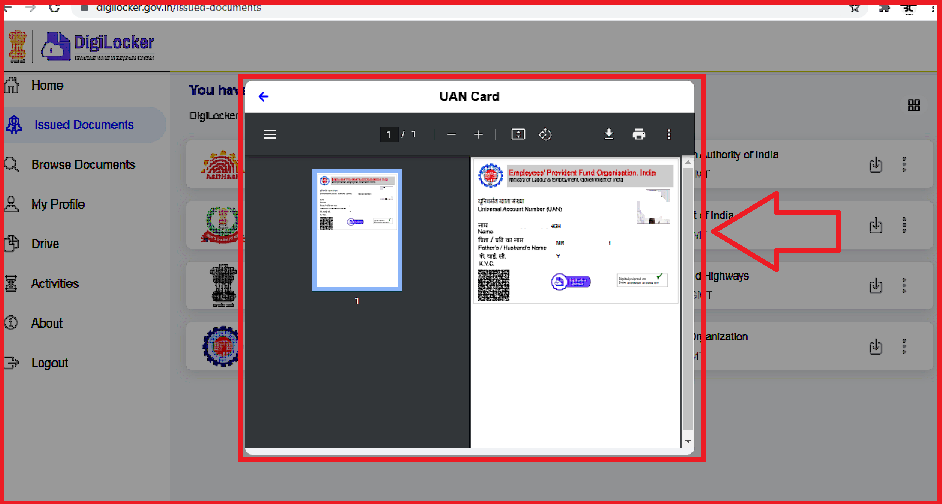Image resolution: width=942 pixels, height=504 pixels.
Task: Click the back arrow in UAN Card dialog
Action: (x=264, y=97)
